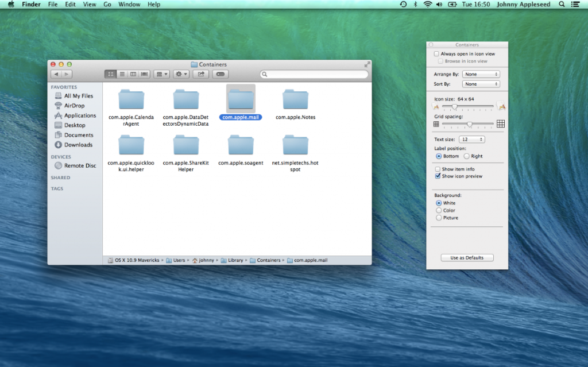Enable Always open in icon view
The width and height of the screenshot is (588, 367).
436,53
